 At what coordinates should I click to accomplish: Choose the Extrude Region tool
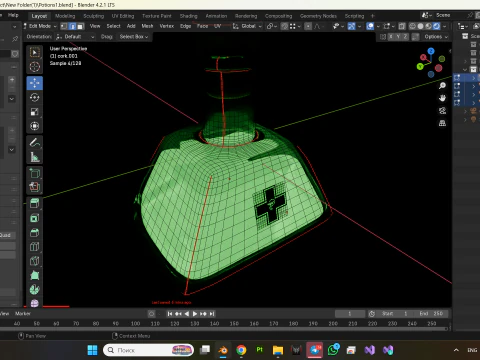35,203
